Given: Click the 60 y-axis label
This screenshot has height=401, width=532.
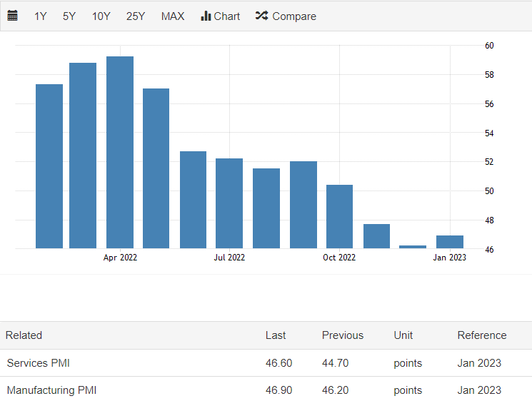Looking at the screenshot, I should pyautogui.click(x=489, y=46).
